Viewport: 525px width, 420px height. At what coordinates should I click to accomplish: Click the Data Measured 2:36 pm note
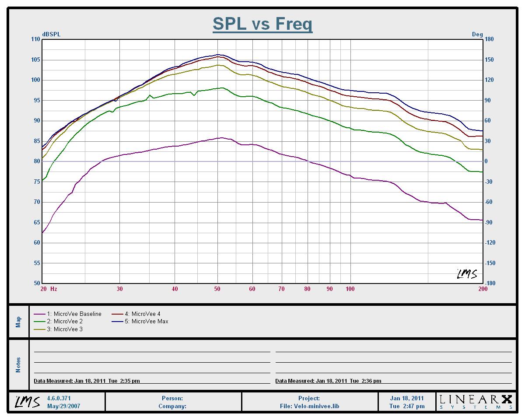pyautogui.click(x=328, y=381)
